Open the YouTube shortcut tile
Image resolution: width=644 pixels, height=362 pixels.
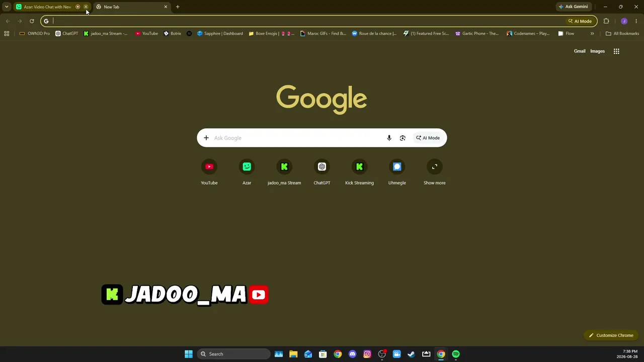[209, 172]
